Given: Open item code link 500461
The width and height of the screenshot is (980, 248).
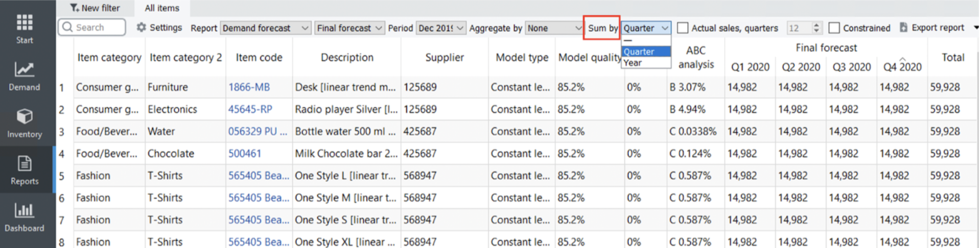Looking at the screenshot, I should click(244, 154).
